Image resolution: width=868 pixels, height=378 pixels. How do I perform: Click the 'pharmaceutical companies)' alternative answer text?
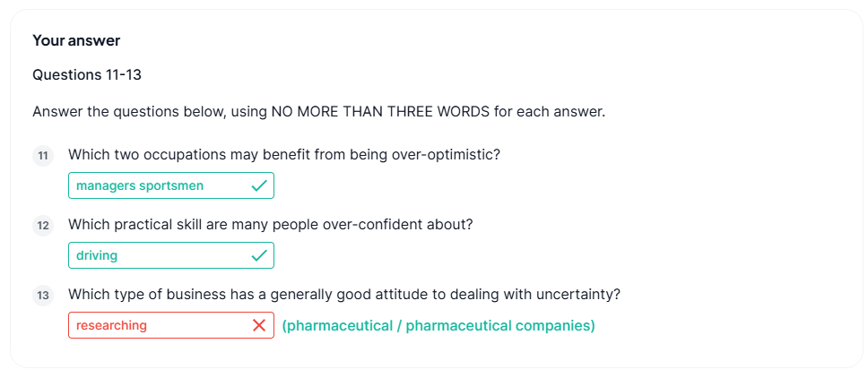500,325
